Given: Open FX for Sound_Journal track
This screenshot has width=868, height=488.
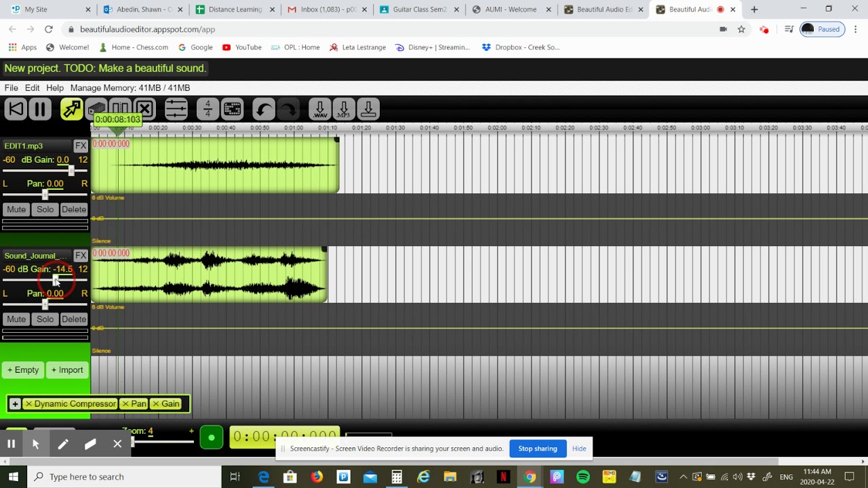Looking at the screenshot, I should point(81,256).
